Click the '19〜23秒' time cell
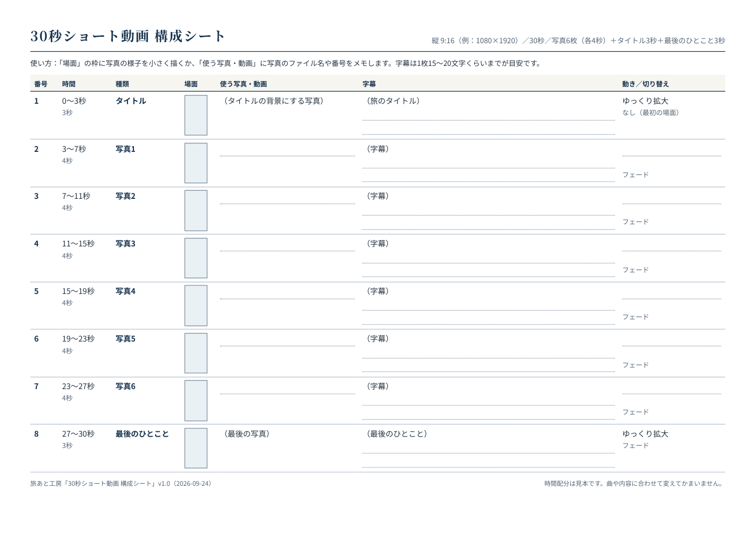The height and width of the screenshot is (535, 756). click(78, 339)
